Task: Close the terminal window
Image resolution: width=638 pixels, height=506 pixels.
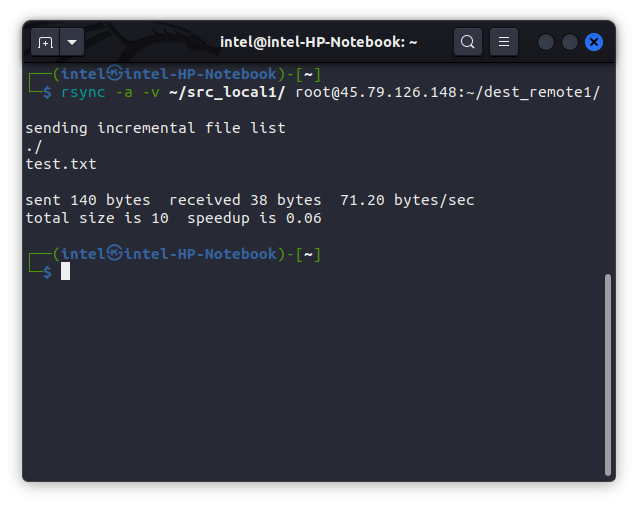Action: click(594, 42)
